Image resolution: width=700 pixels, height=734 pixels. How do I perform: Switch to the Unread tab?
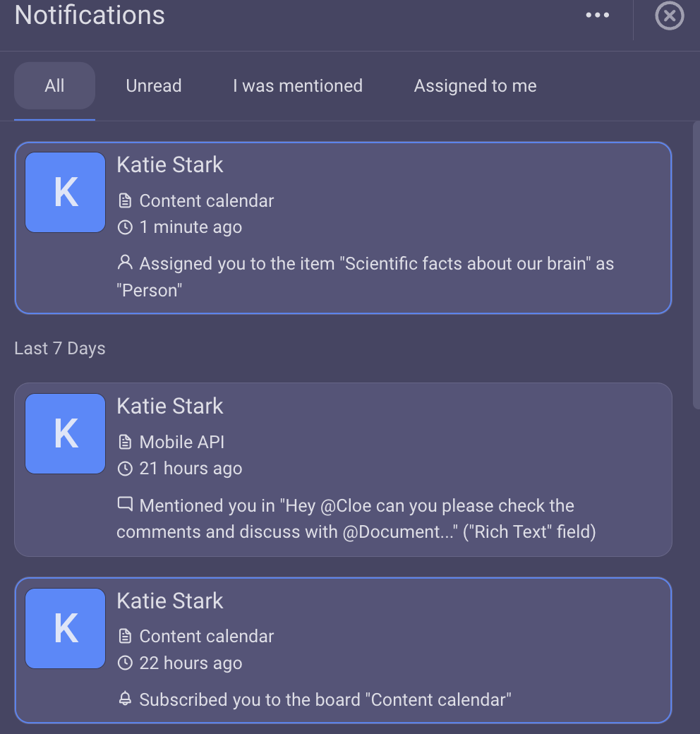[153, 86]
